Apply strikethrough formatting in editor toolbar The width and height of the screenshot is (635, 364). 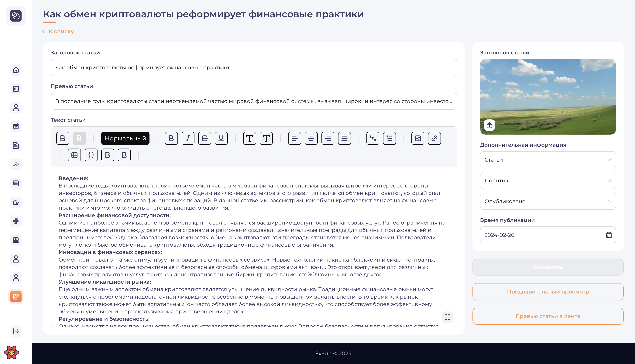pyautogui.click(x=204, y=138)
